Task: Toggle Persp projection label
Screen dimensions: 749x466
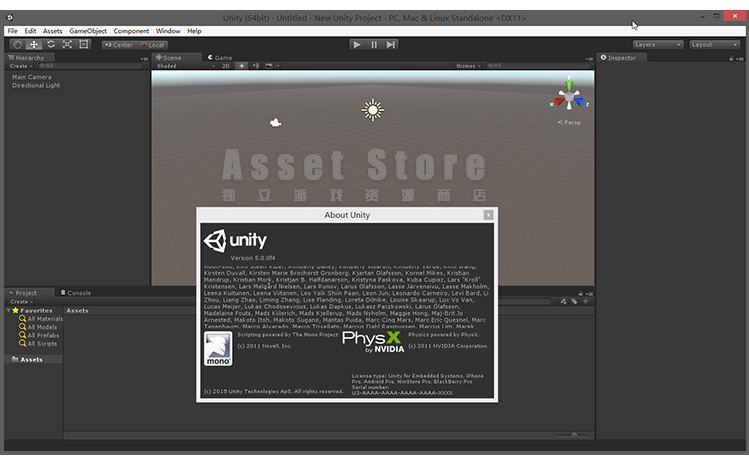Action: tap(569, 123)
